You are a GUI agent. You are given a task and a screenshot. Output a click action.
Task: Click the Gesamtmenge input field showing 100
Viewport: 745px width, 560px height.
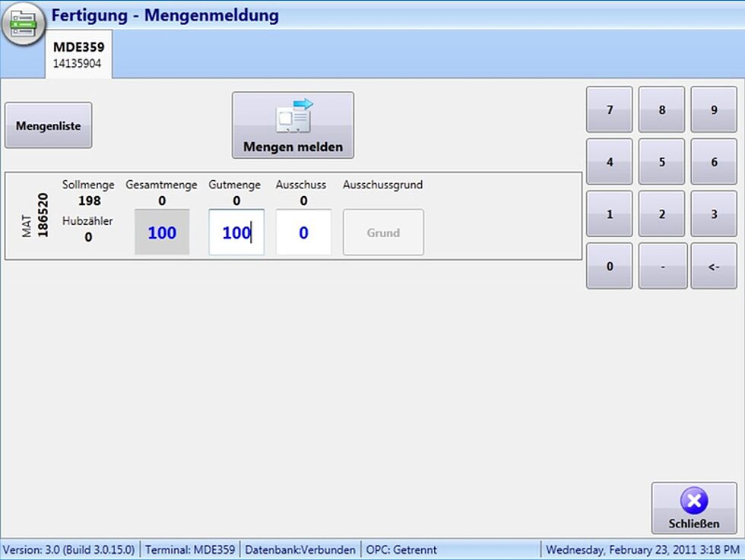162,233
